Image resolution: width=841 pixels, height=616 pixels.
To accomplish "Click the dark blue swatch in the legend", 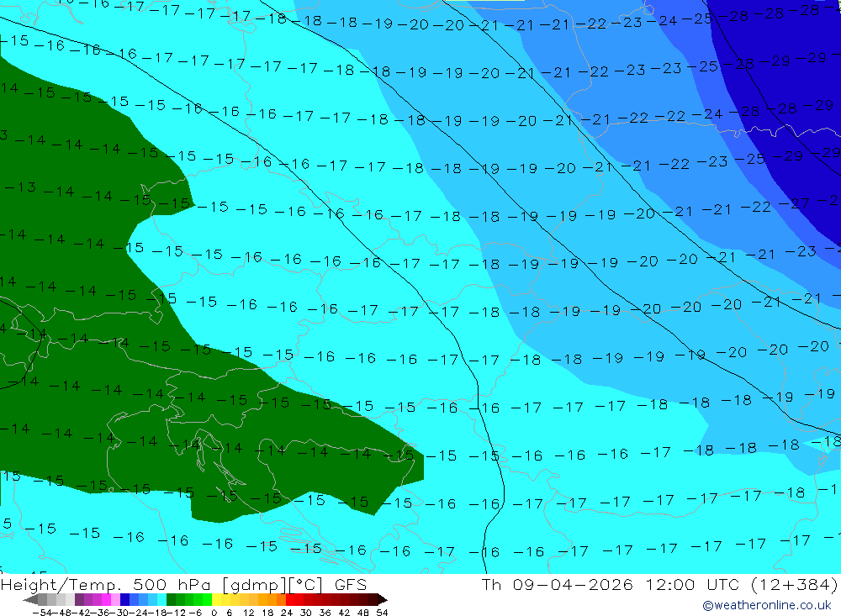I will coord(124,600).
